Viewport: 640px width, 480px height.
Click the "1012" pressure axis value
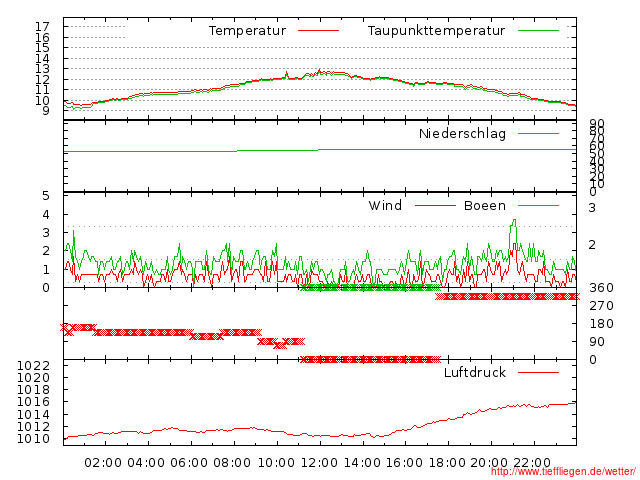pyautogui.click(x=33, y=427)
